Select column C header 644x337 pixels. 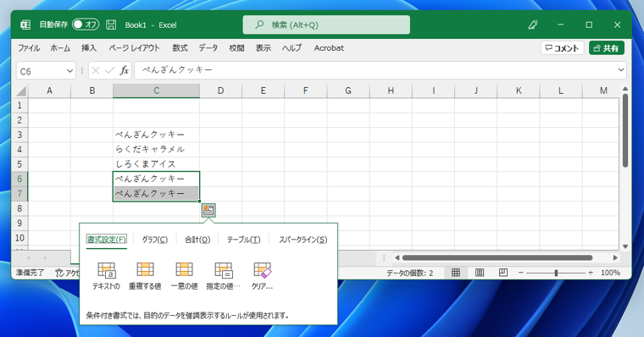(157, 91)
